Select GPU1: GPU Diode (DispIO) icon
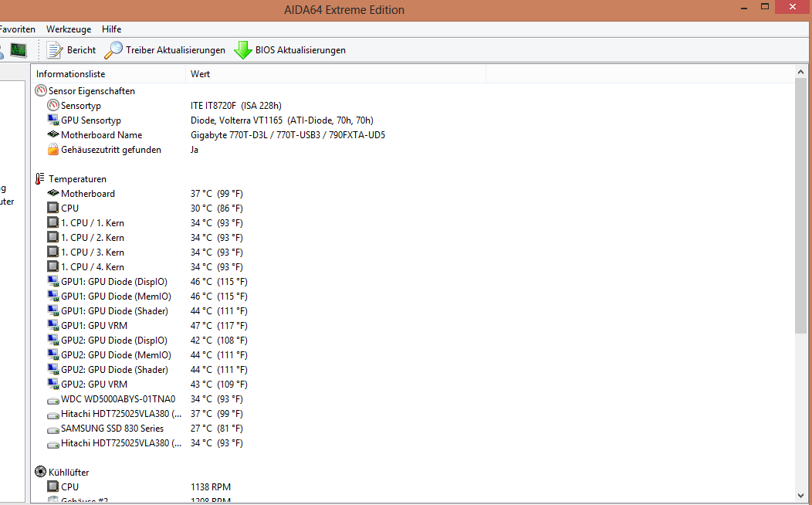Screen dimensions: 812x505 52,281
